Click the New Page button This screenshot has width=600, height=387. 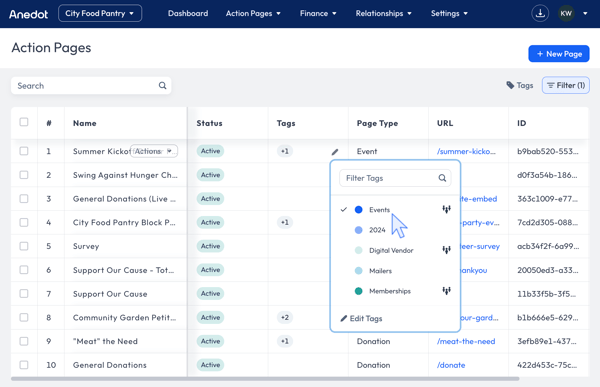point(559,54)
